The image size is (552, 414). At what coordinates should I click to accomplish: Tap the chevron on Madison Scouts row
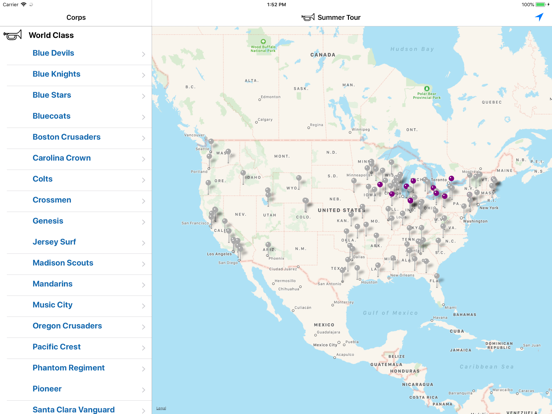pos(143,264)
